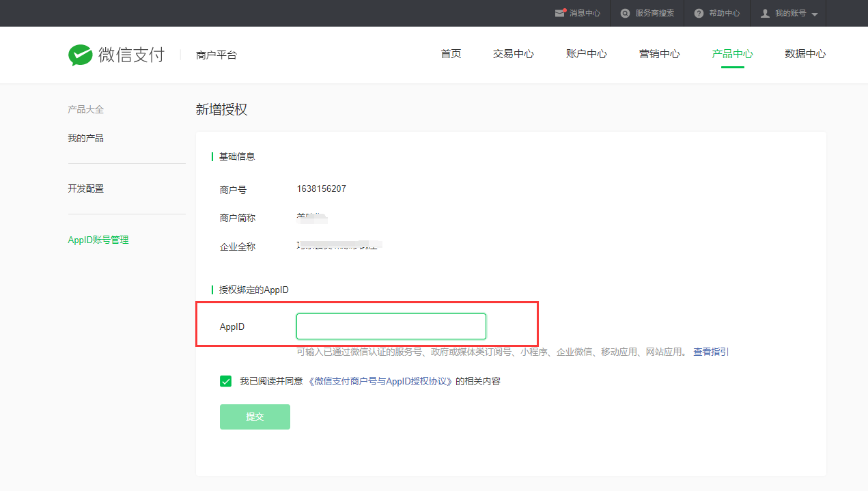Click the my account person icon
The height and width of the screenshot is (491, 868).
point(765,13)
